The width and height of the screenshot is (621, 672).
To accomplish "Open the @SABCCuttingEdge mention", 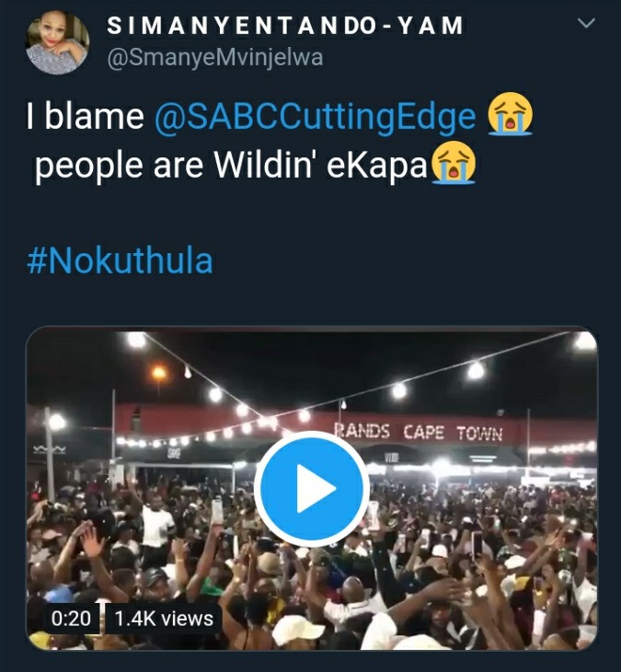I will click(x=315, y=117).
